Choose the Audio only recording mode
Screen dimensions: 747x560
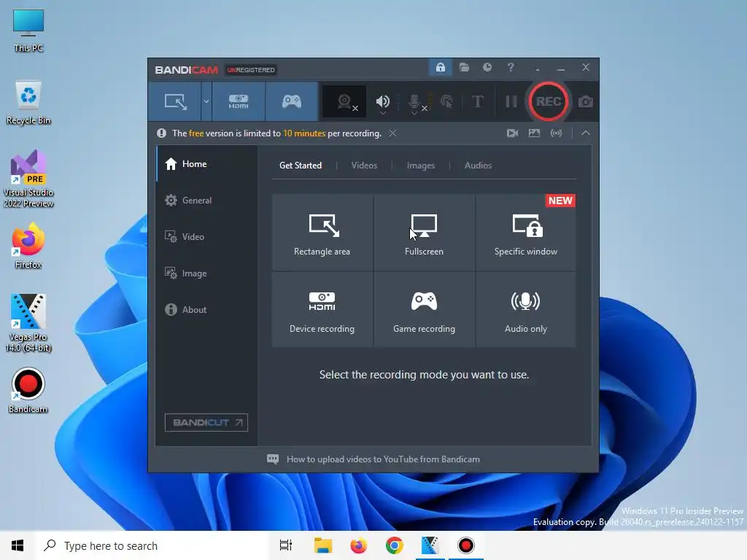[525, 309]
